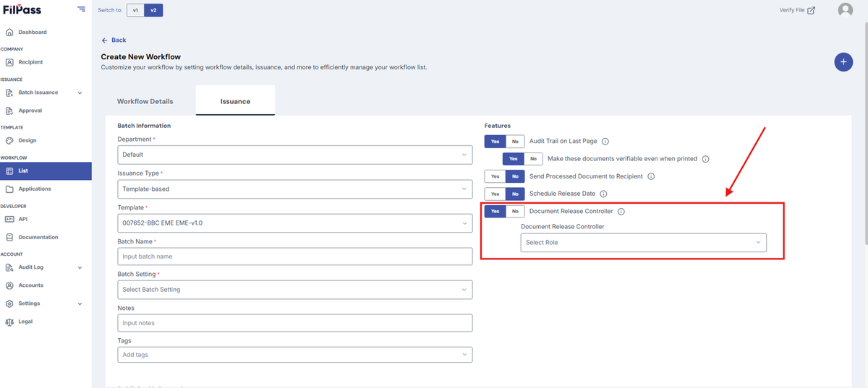
Task: Show info for verifiable when printed
Action: 706,159
